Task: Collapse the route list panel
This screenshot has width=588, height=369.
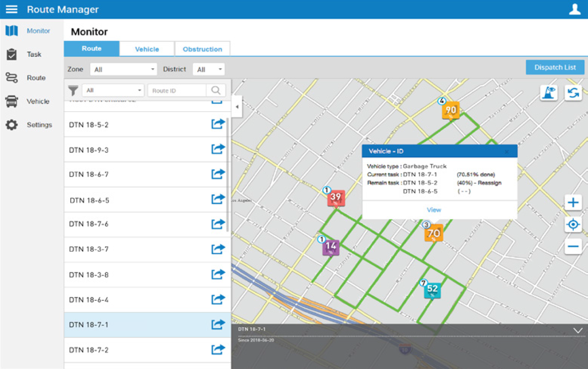Action: (x=237, y=107)
